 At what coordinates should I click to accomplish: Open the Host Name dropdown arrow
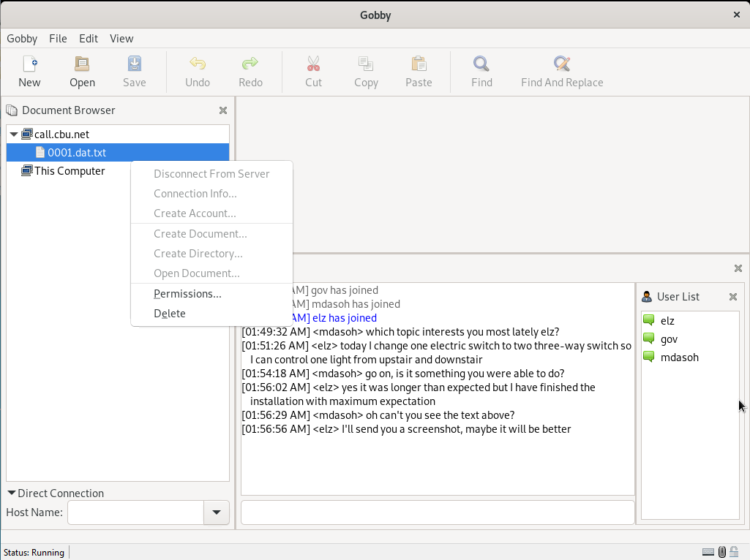tap(216, 512)
